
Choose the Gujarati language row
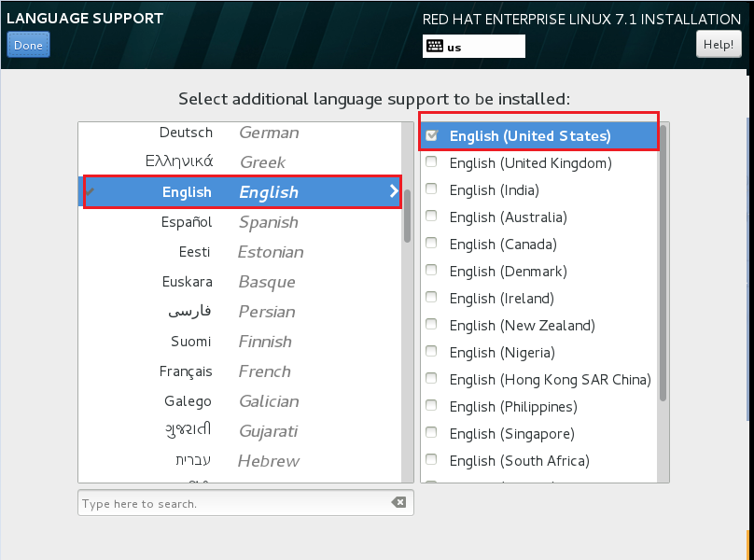point(240,430)
